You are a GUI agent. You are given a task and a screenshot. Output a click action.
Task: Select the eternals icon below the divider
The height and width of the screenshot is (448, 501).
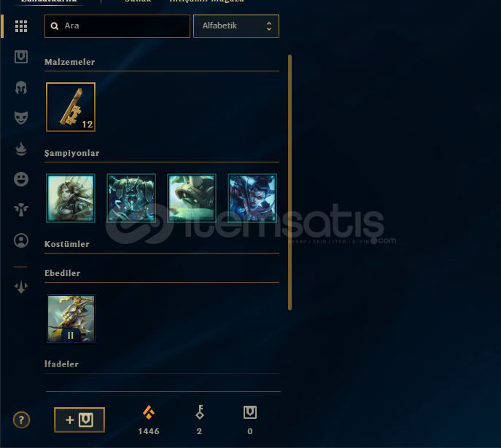(21, 286)
